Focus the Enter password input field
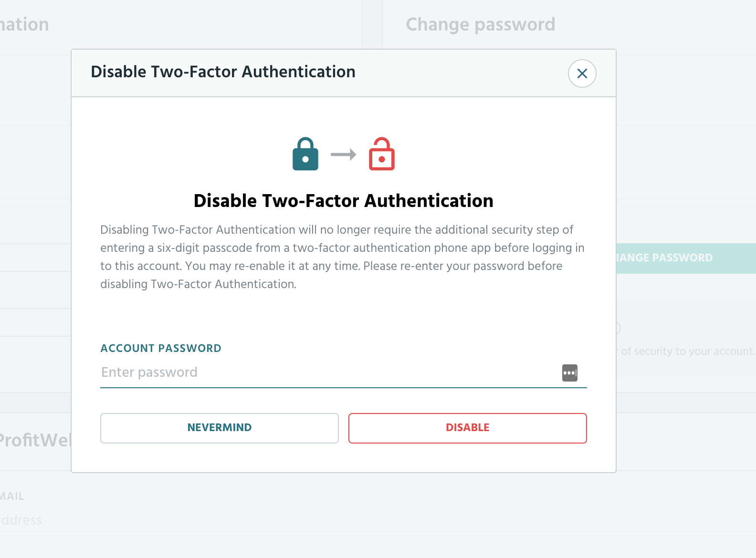756x558 pixels. pyautogui.click(x=329, y=372)
